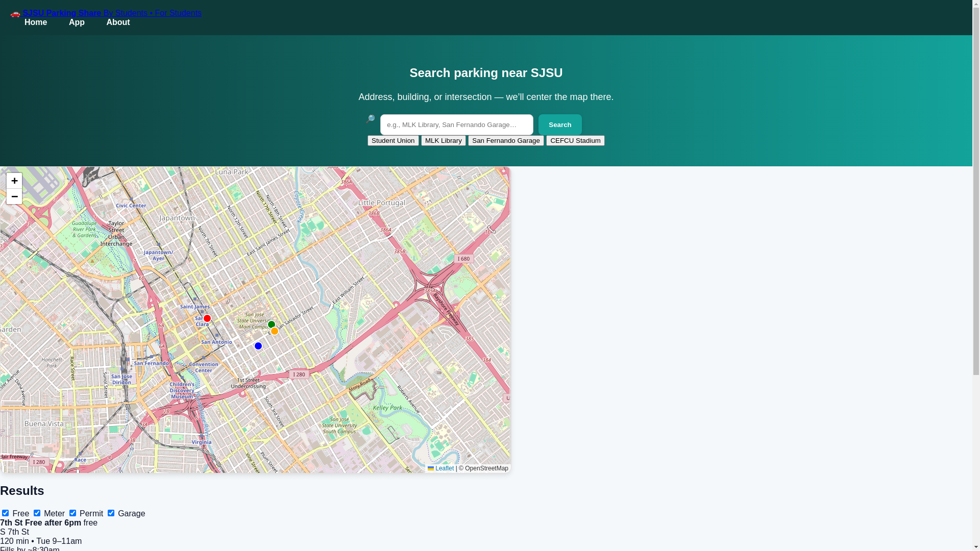Select the 7th St Free after 6pm result
The width and height of the screenshot is (980, 551).
(x=41, y=522)
